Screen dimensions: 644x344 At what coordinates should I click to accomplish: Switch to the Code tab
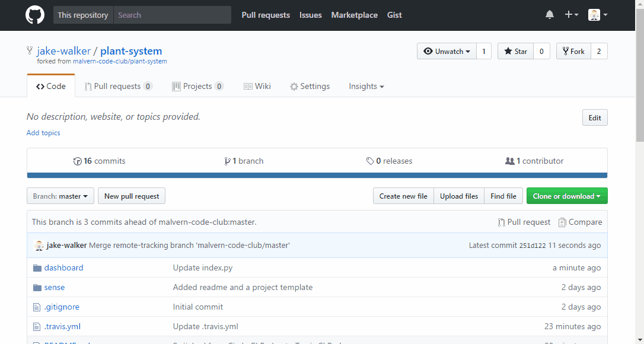pos(51,87)
